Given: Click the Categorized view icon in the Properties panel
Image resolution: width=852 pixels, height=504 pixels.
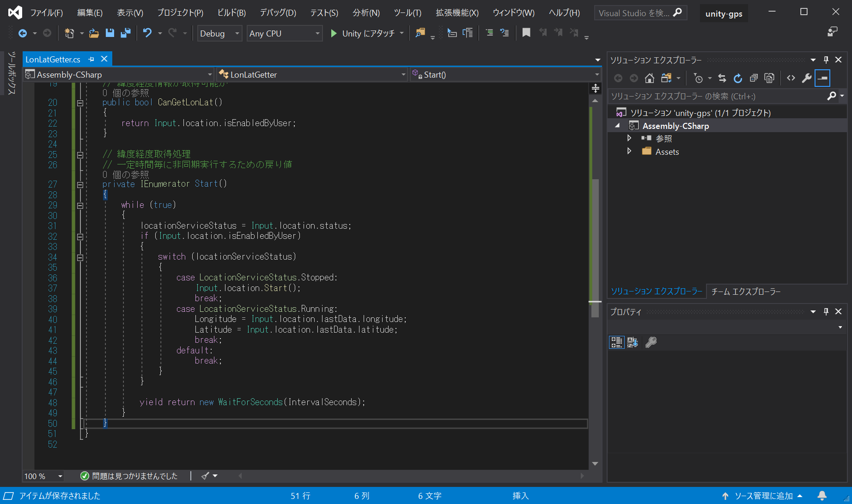Looking at the screenshot, I should [x=616, y=342].
